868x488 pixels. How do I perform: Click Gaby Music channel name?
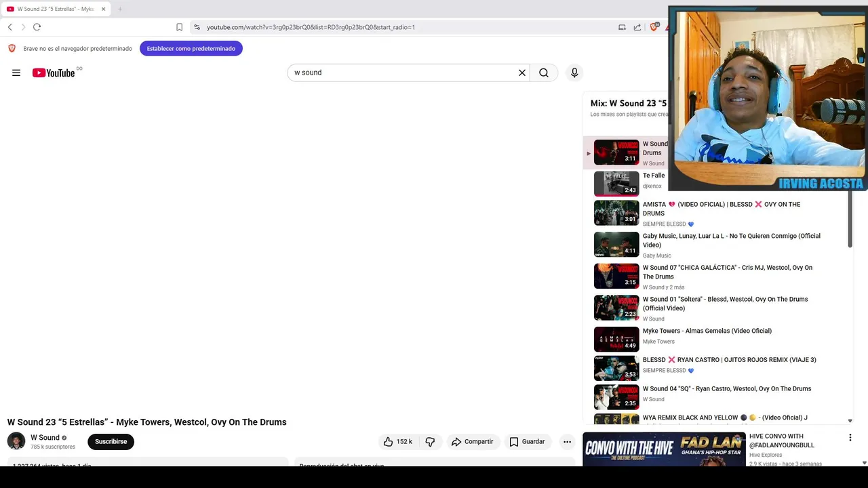pyautogui.click(x=657, y=256)
